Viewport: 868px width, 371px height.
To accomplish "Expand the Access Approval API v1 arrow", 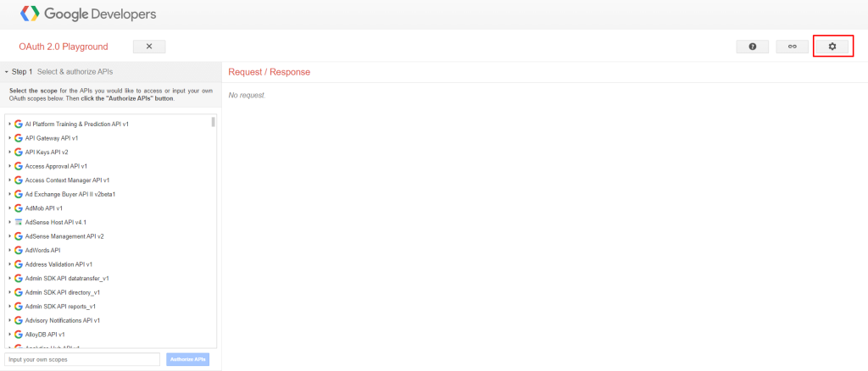I will click(x=9, y=166).
